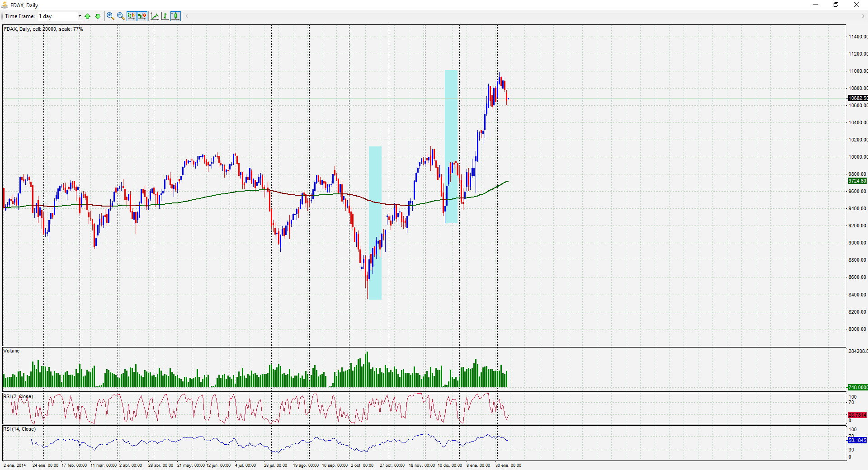This screenshot has height=470, width=868.
Task: Click the '18 nov. 00:00' date label
Action: (x=422, y=465)
